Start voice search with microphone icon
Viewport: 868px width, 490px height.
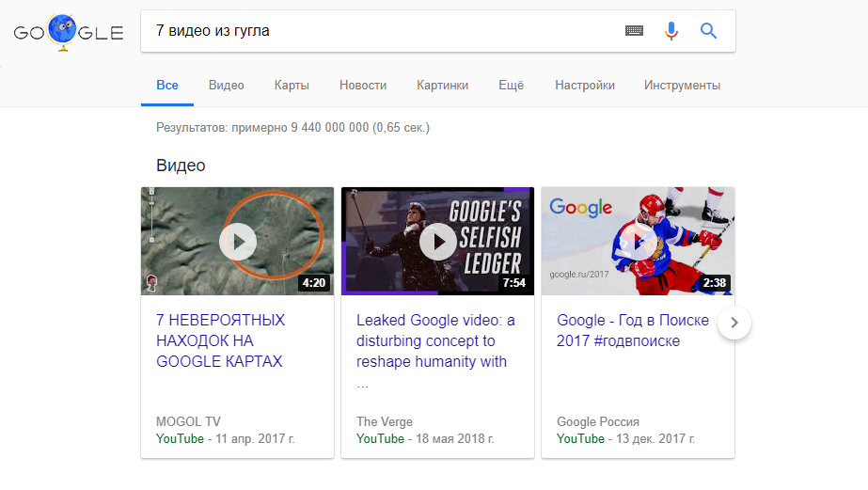click(x=671, y=31)
